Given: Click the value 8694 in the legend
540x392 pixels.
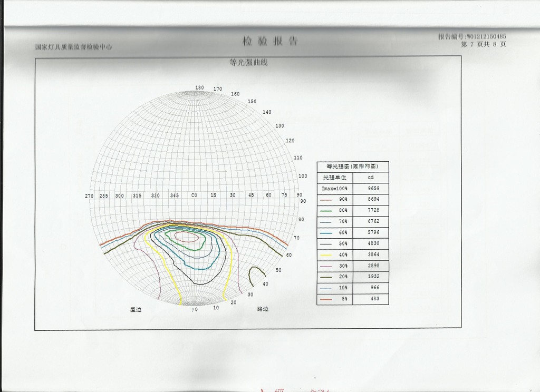Looking at the screenshot, I should (x=373, y=199).
